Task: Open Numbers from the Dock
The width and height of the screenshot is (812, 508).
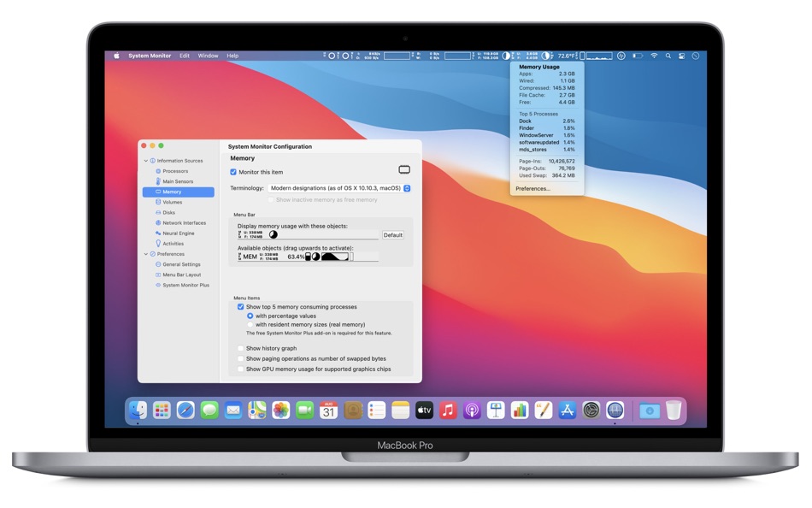Action: pos(520,411)
